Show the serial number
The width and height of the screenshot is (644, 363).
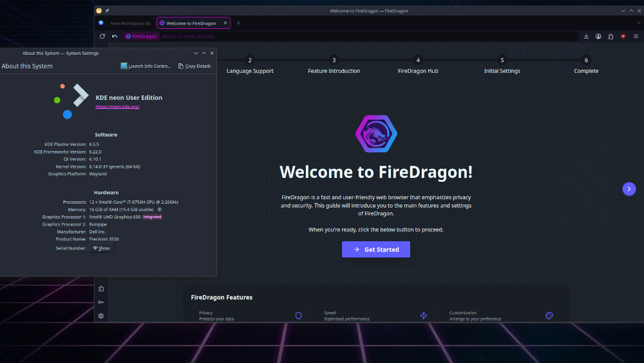pos(102,248)
